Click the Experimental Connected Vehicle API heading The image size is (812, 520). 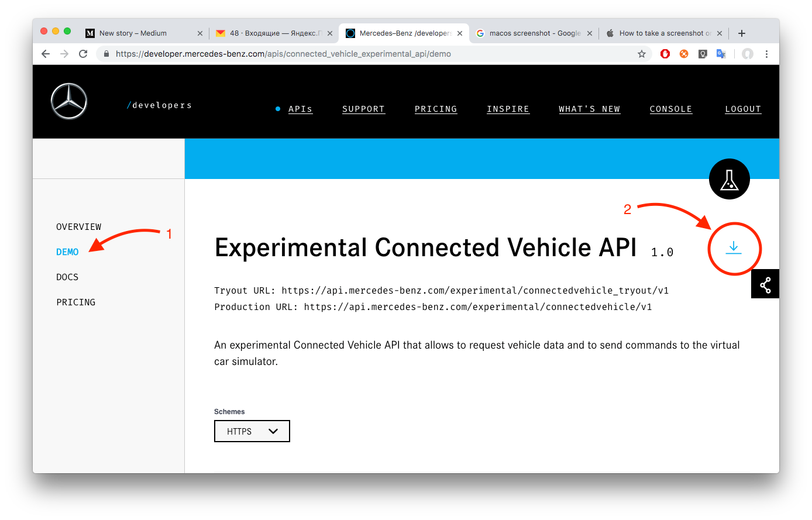click(x=425, y=247)
